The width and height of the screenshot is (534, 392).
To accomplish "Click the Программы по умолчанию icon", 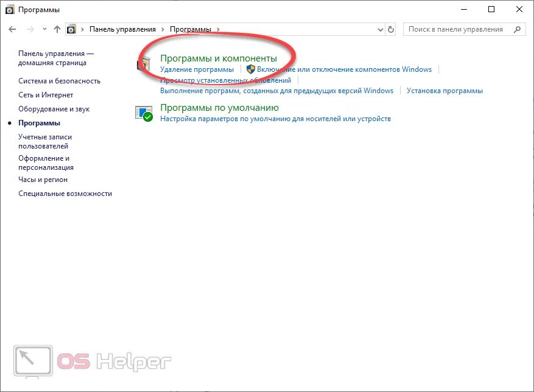I will coord(144,113).
